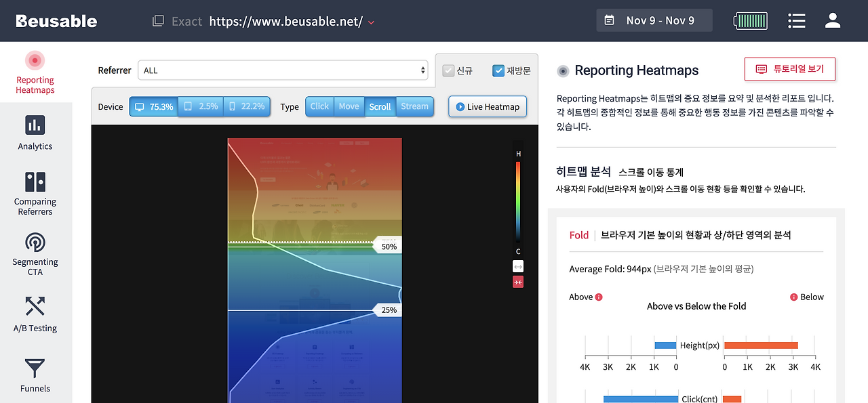Open Segmenting CTA in sidebar
Screen dimensions: 868x403
(35, 254)
